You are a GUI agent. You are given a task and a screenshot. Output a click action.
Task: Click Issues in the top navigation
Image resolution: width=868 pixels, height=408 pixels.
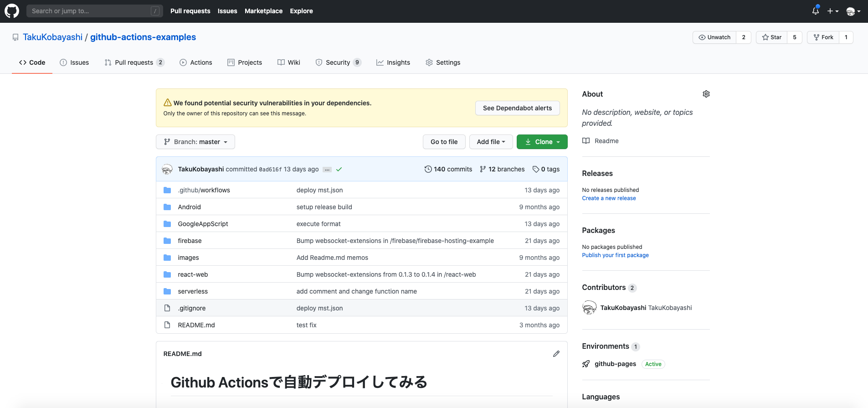pyautogui.click(x=227, y=11)
